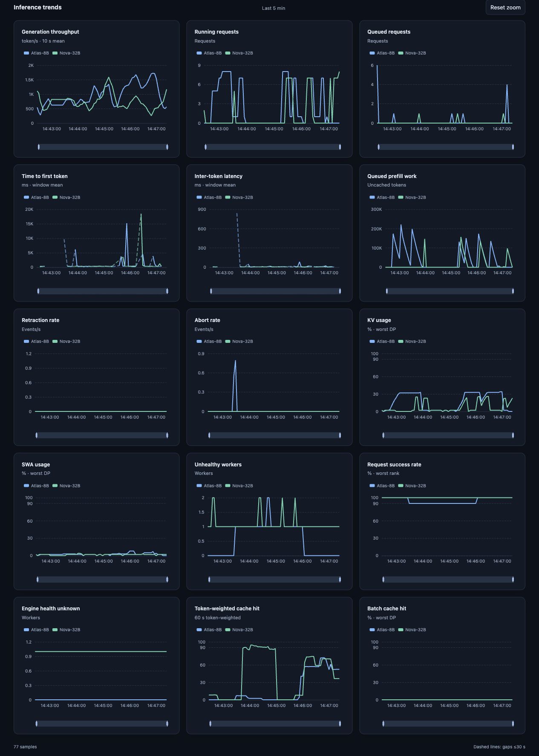Select right zoom handle under Queued requests
Screen dimensions: 539x756
tap(513, 147)
